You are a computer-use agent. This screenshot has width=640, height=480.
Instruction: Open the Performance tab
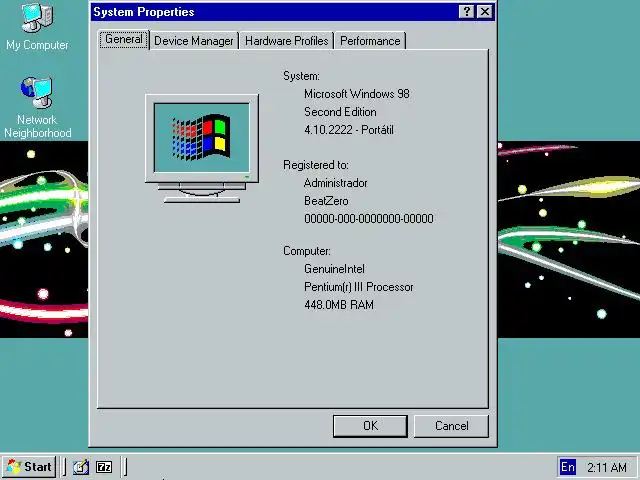pyautogui.click(x=370, y=41)
